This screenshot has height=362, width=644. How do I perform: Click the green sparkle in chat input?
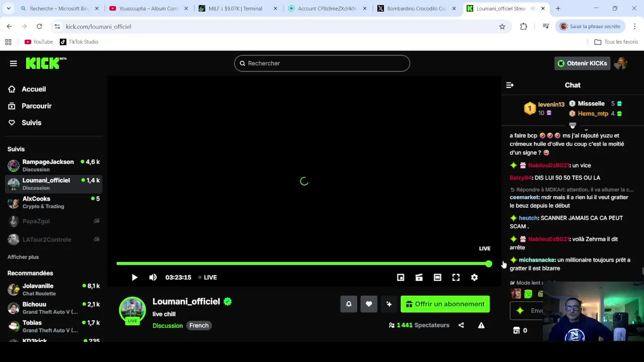point(520,311)
